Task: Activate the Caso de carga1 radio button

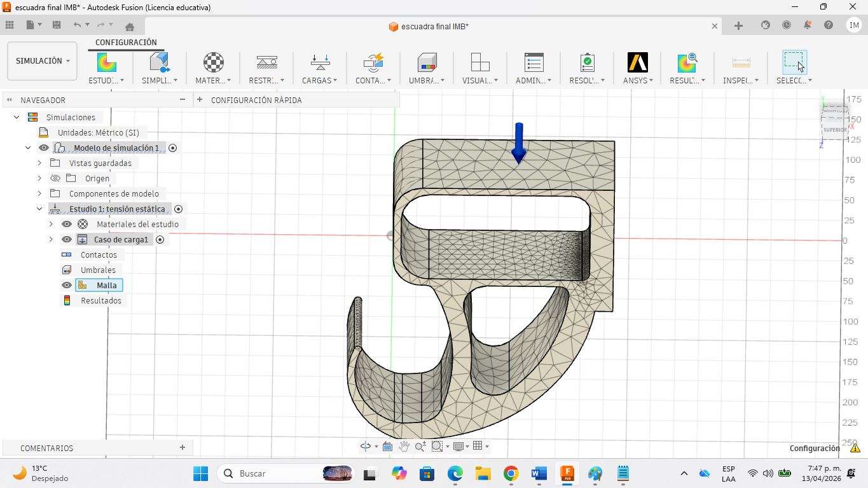Action: (x=160, y=239)
